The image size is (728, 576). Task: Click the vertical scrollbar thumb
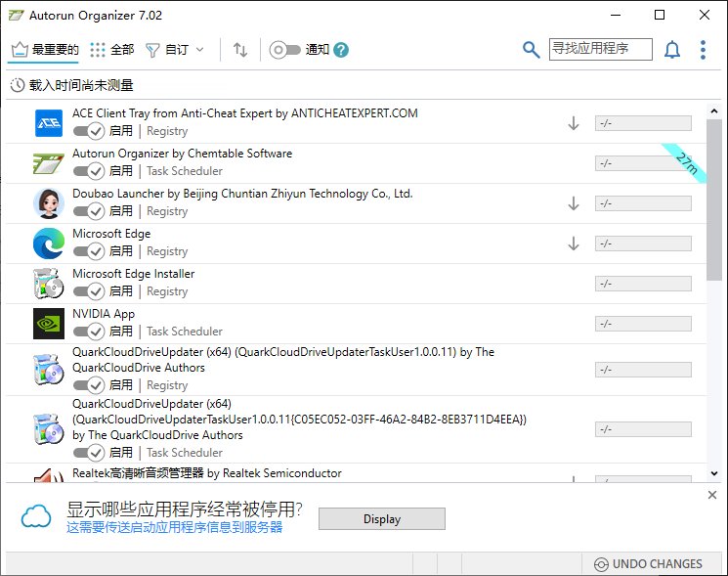click(714, 199)
